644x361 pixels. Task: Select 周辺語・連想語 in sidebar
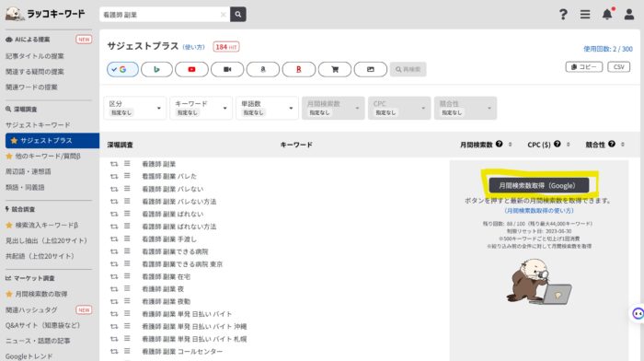coord(29,171)
